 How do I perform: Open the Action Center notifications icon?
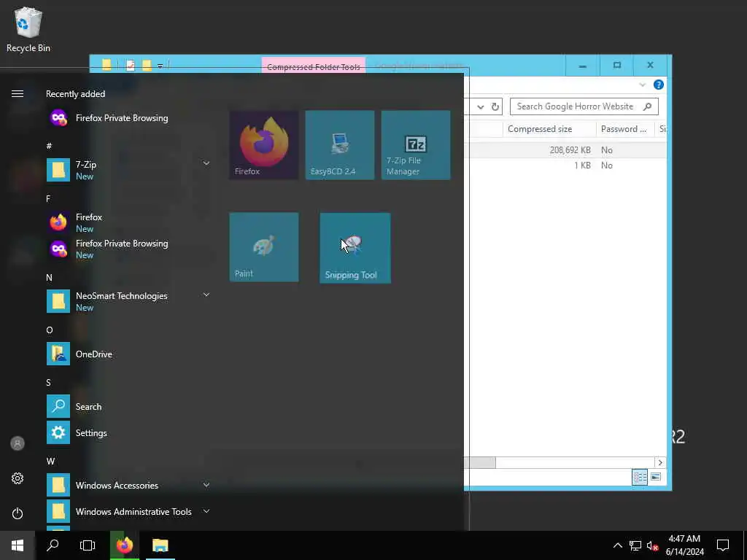723,545
